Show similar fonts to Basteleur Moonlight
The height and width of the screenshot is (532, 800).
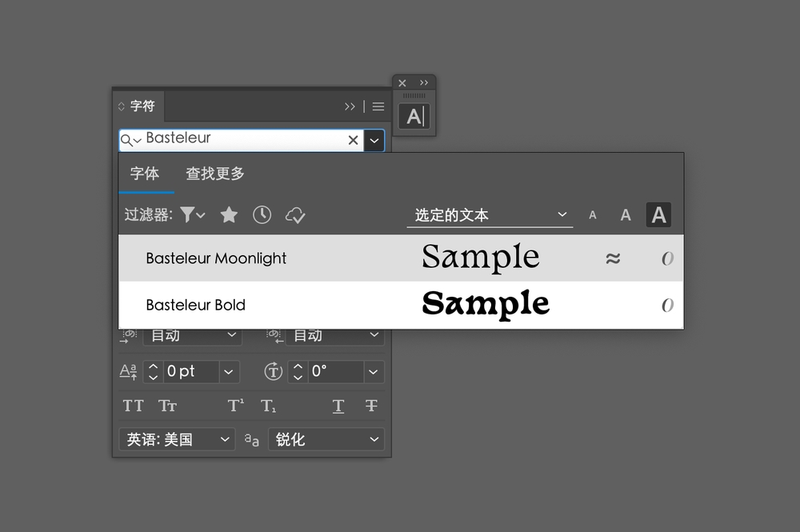[x=613, y=258]
